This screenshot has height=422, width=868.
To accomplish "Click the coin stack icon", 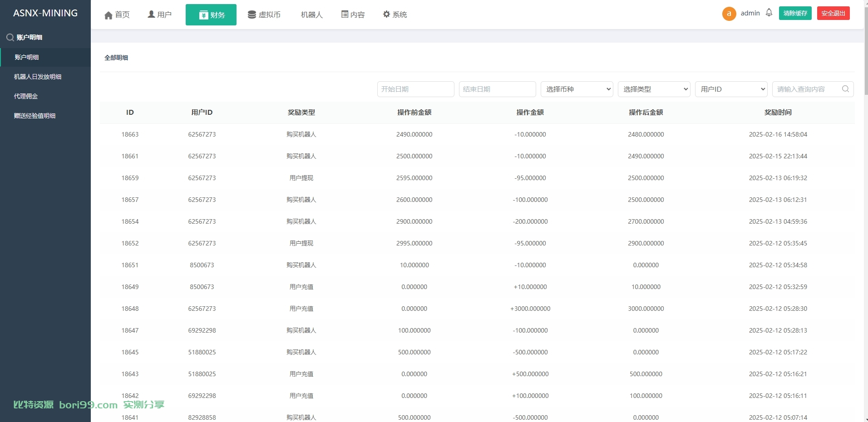I will pos(252,15).
